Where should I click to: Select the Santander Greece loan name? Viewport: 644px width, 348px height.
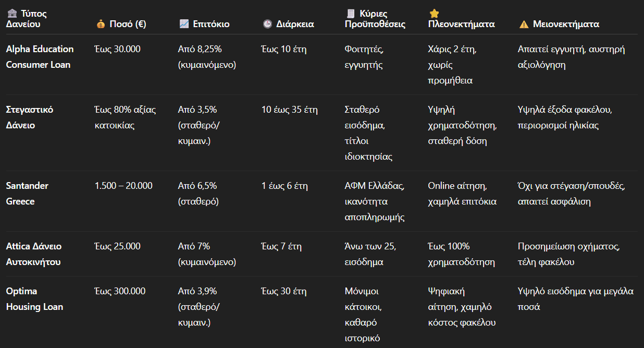pyautogui.click(x=28, y=194)
